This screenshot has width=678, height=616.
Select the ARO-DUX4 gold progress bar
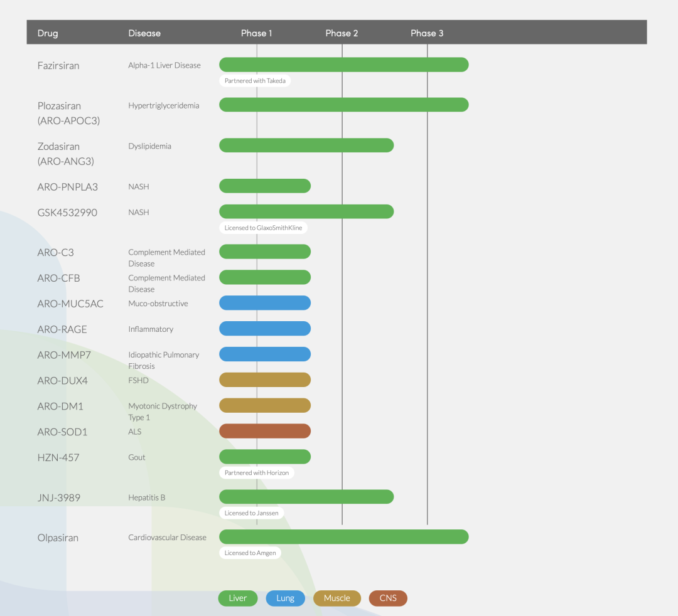[x=265, y=380]
